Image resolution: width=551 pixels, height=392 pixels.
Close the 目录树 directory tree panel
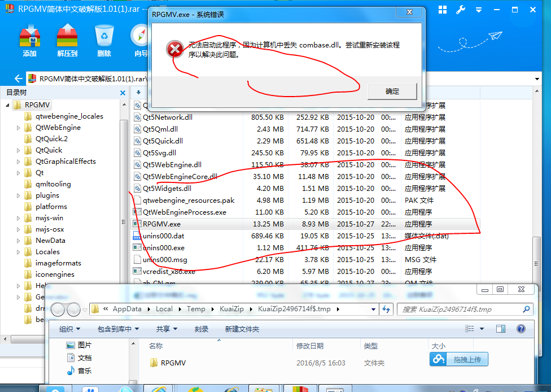pyautogui.click(x=123, y=93)
